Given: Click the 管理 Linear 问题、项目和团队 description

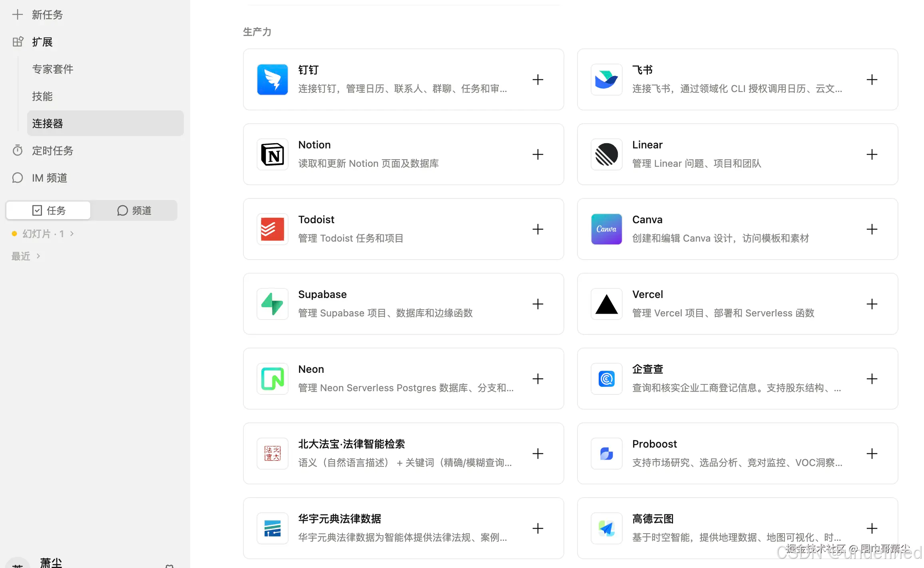Looking at the screenshot, I should [x=697, y=164].
